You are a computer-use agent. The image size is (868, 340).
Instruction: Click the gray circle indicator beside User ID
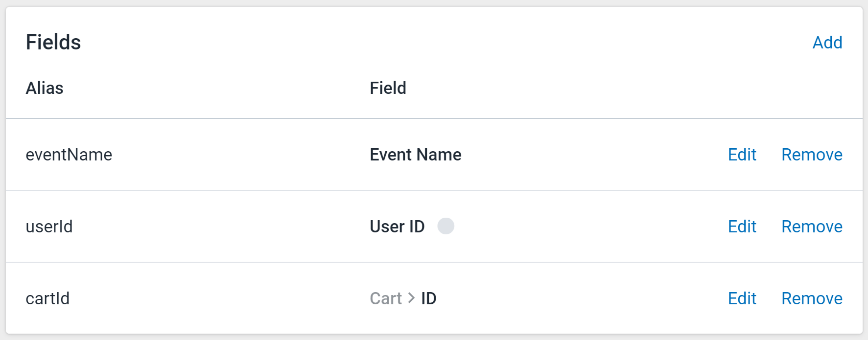click(x=446, y=226)
